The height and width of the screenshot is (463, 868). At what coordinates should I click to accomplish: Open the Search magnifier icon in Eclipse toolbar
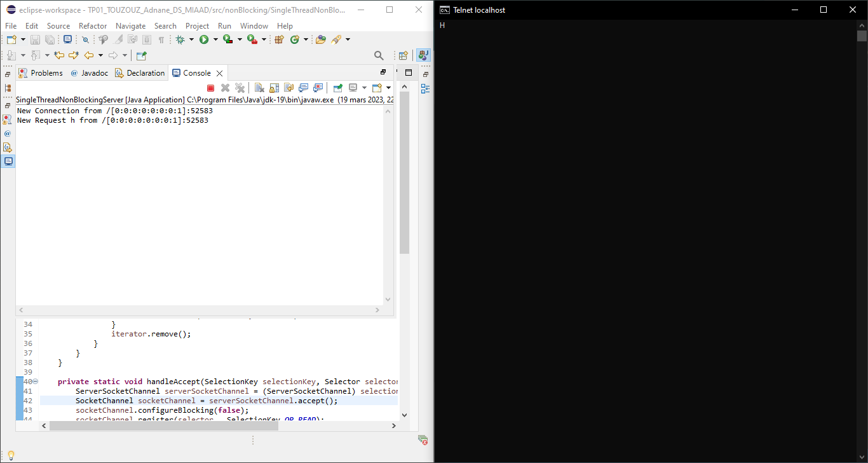point(379,55)
